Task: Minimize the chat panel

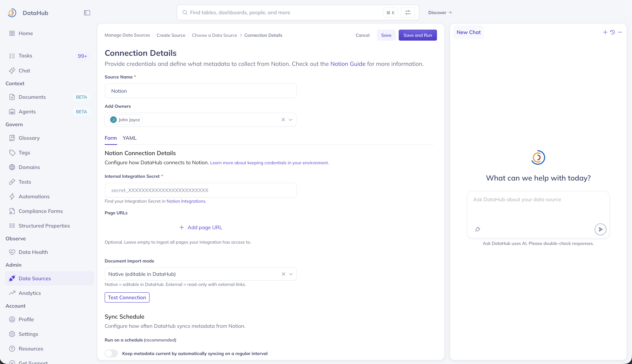Action: [620, 32]
